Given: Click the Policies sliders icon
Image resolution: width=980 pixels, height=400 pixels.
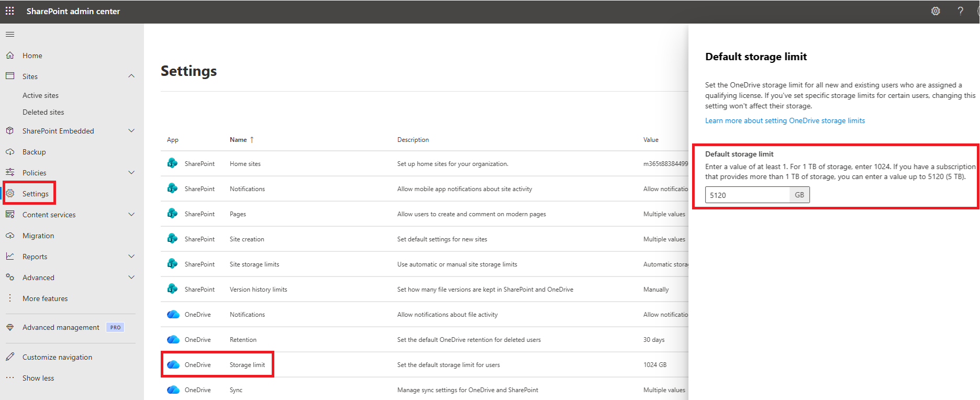Looking at the screenshot, I should pyautogui.click(x=10, y=172).
